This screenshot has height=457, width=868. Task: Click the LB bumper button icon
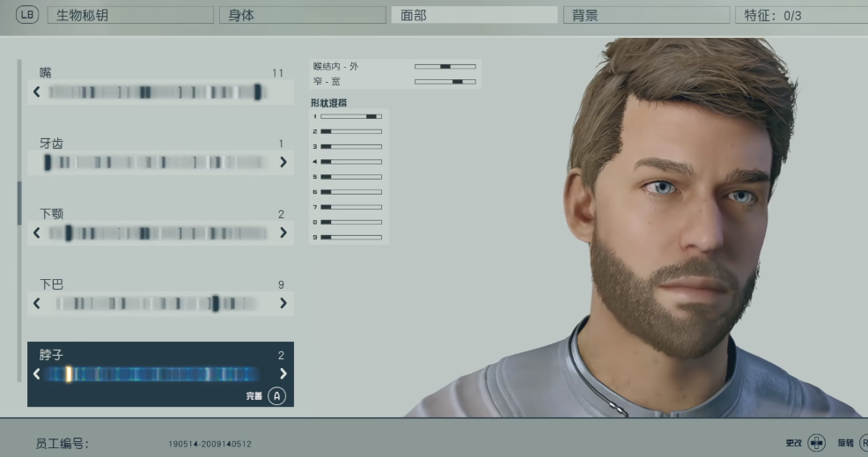tap(27, 15)
